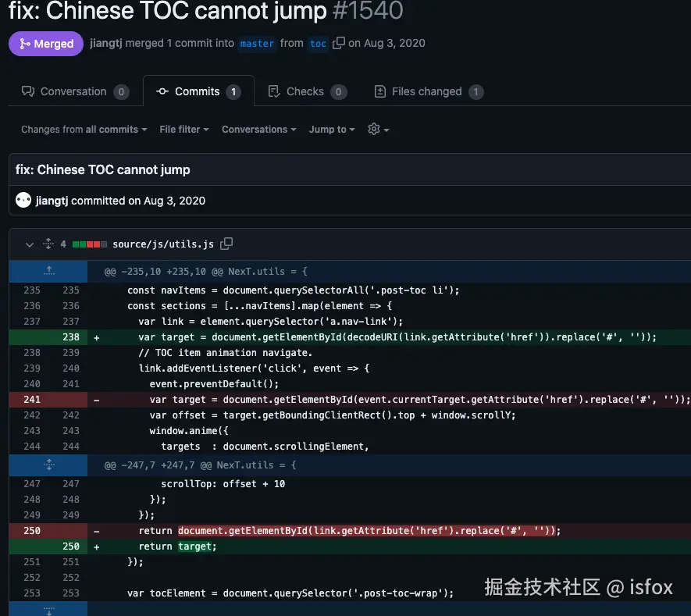Open the diff view settings gear

374,130
